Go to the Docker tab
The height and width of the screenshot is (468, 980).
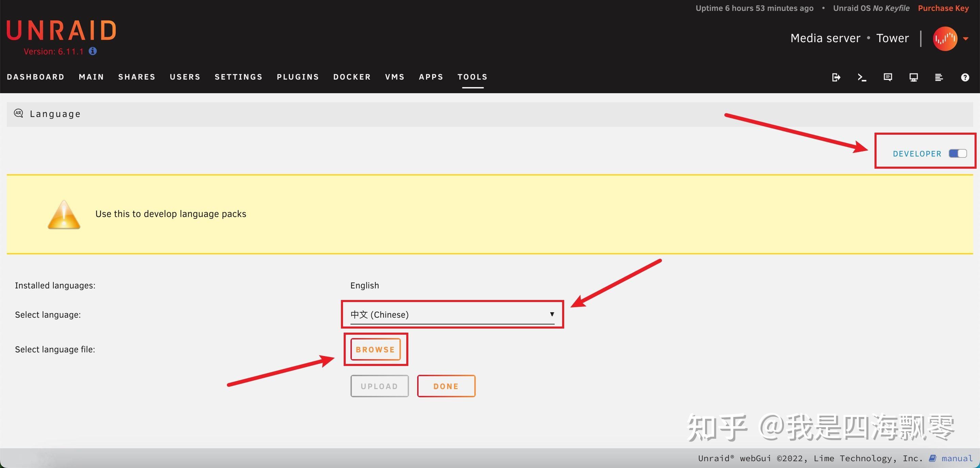[x=352, y=77]
